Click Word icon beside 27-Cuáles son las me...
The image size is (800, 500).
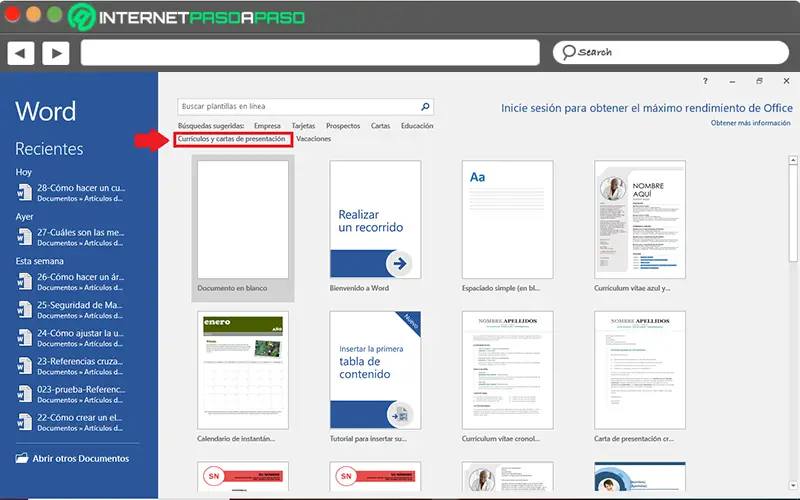tap(23, 237)
